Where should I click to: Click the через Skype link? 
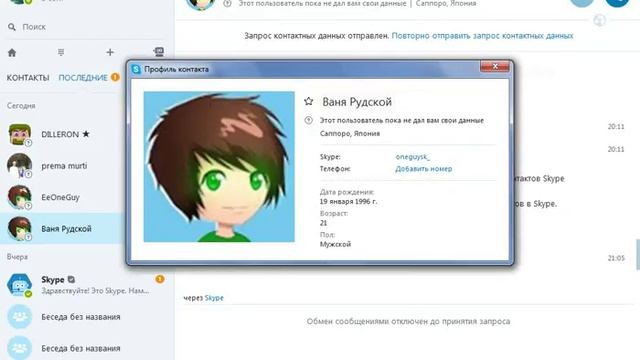point(214,298)
